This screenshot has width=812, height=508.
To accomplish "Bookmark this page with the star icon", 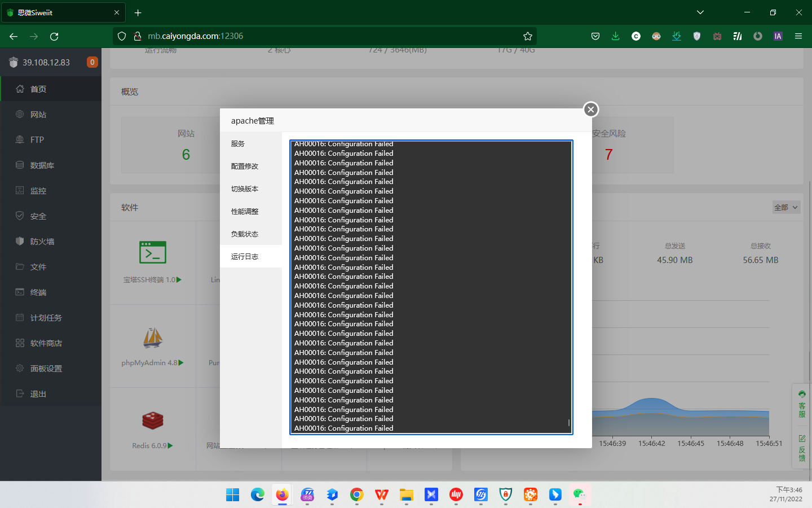I will pyautogui.click(x=528, y=36).
